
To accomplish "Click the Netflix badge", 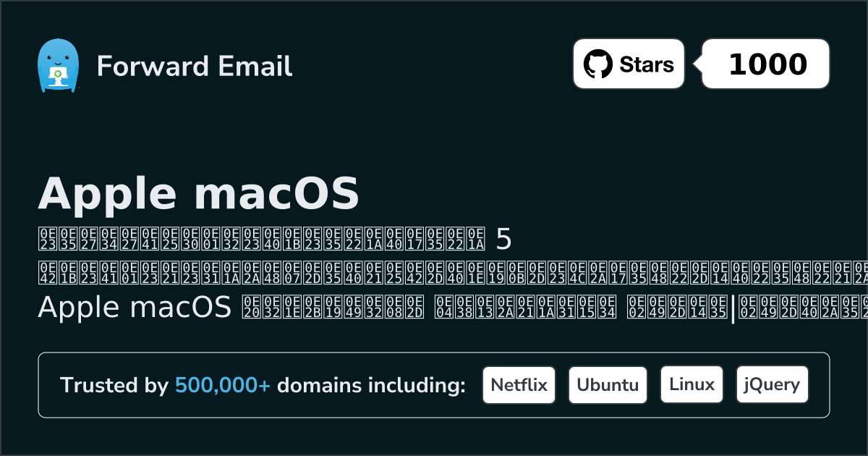I will tap(519, 385).
